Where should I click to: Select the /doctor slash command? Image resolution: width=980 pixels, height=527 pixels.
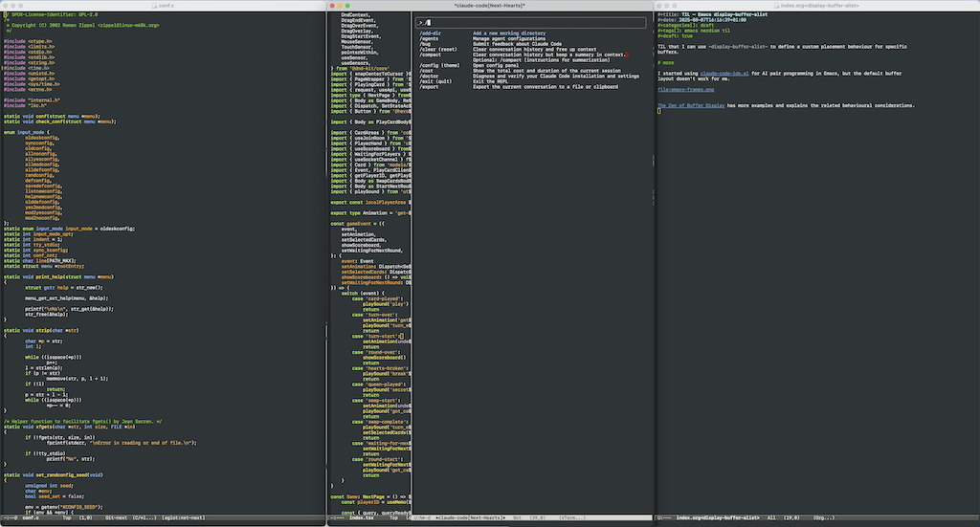tap(429, 77)
